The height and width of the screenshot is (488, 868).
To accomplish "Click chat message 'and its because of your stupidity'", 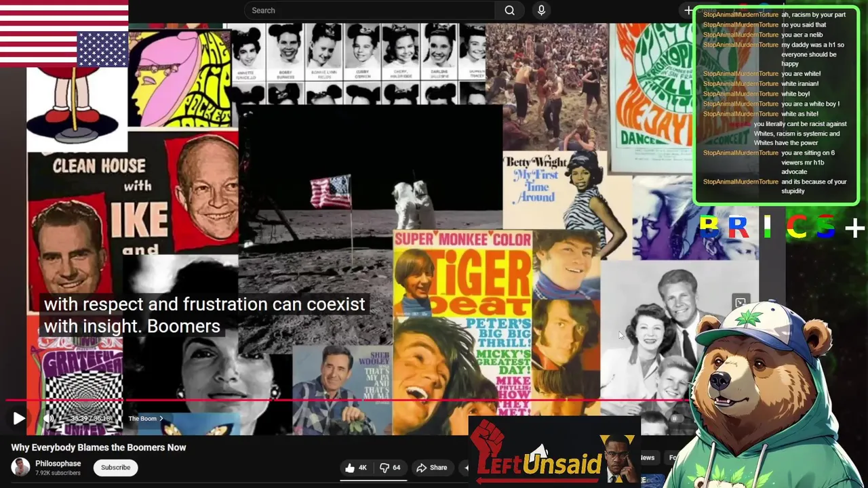I will pyautogui.click(x=814, y=186).
